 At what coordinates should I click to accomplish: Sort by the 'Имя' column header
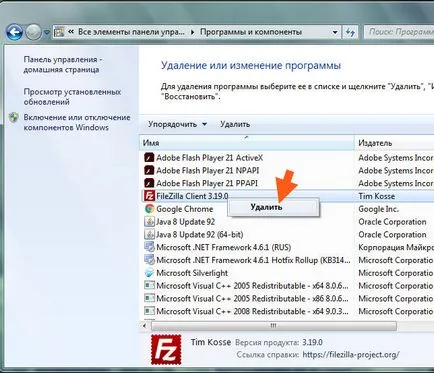point(246,143)
